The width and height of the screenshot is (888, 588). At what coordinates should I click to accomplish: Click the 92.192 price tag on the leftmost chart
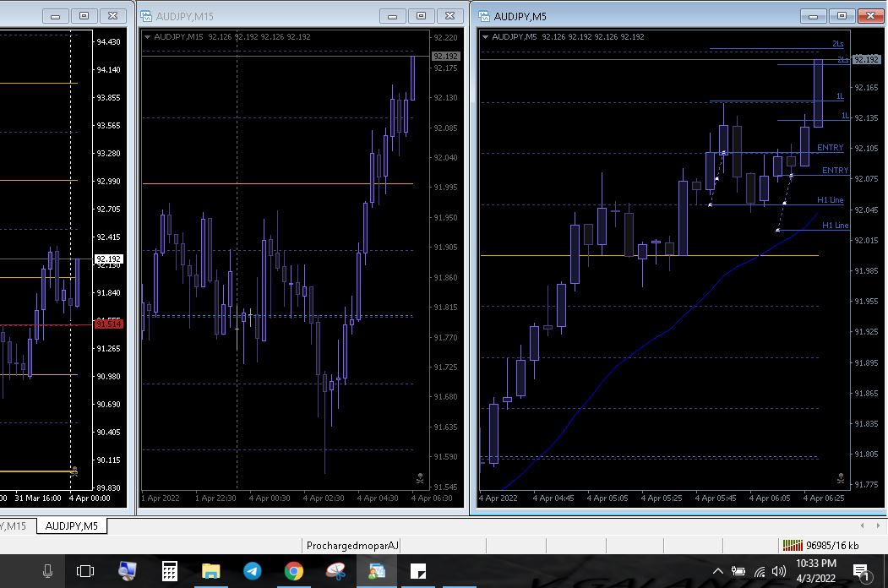tap(108, 259)
